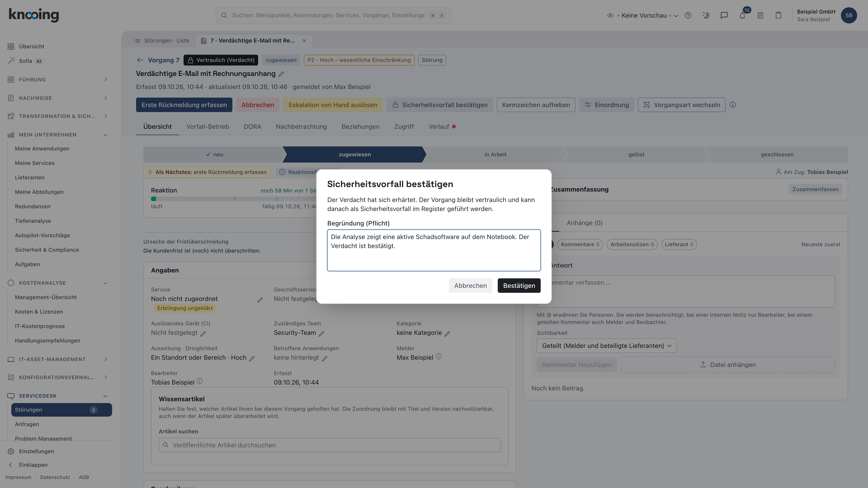
Task: Toggle dark mode moon icon
Action: pyautogui.click(x=706, y=16)
